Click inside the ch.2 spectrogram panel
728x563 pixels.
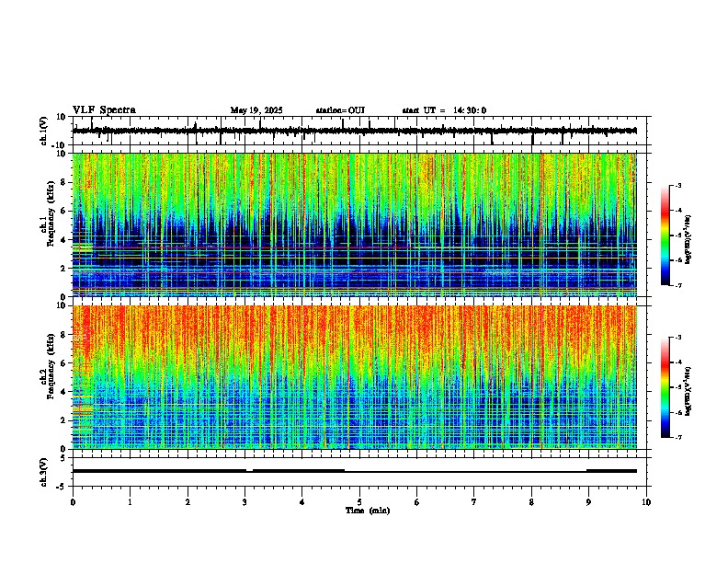tap(355, 377)
